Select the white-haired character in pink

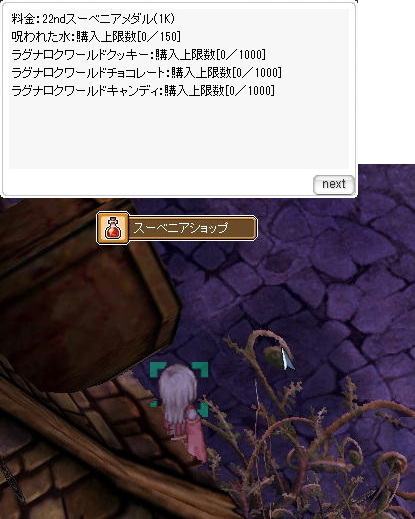[x=183, y=410]
